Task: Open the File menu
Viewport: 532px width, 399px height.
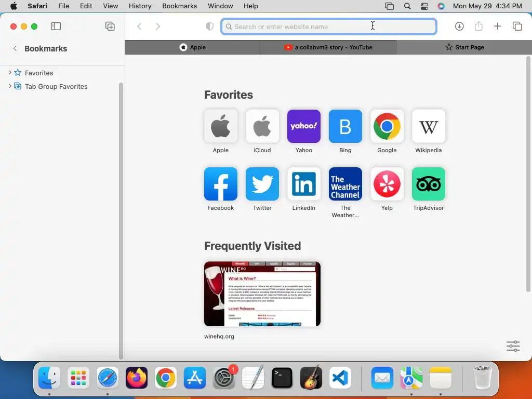Action: (x=63, y=6)
